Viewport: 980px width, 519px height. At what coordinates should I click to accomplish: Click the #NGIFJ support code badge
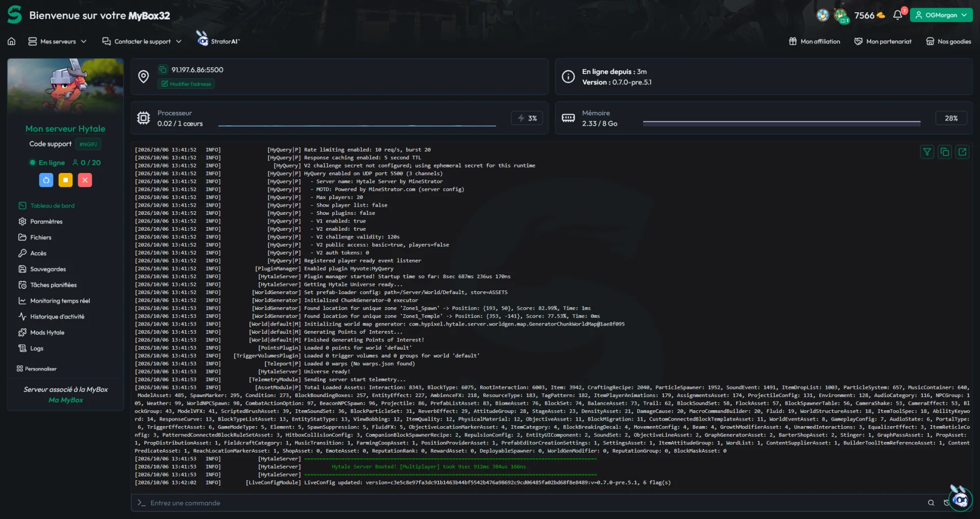point(88,144)
